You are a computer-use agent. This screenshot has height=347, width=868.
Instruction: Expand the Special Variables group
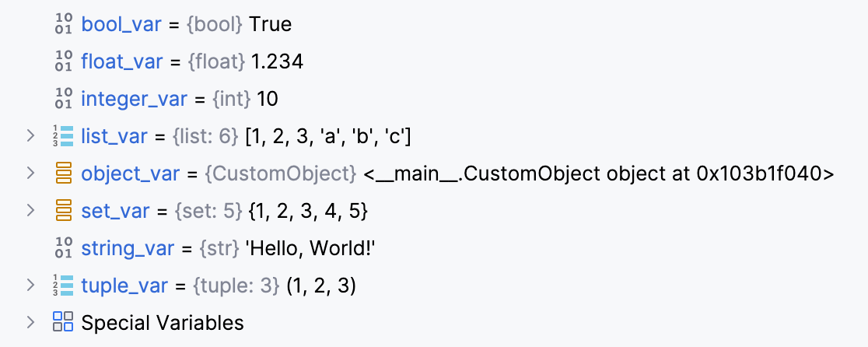pos(30,322)
